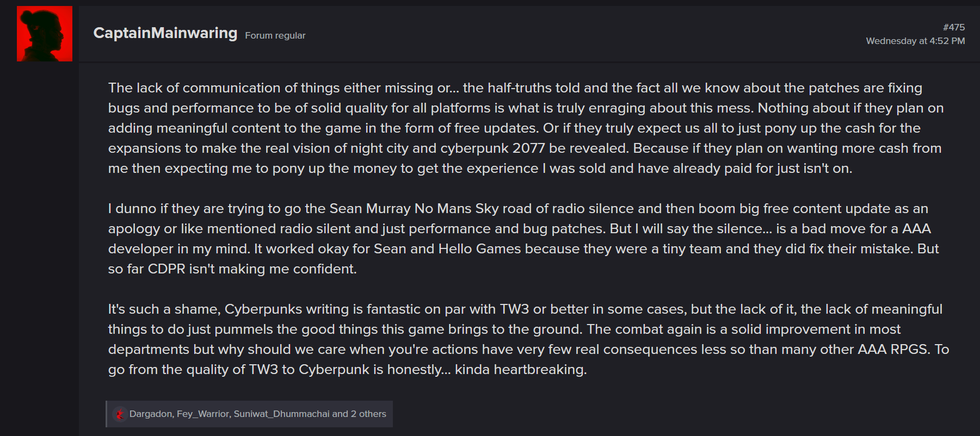The height and width of the screenshot is (436, 980).
Task: Open Suniwat_Dhummachai in the reactions list
Action: tap(281, 414)
